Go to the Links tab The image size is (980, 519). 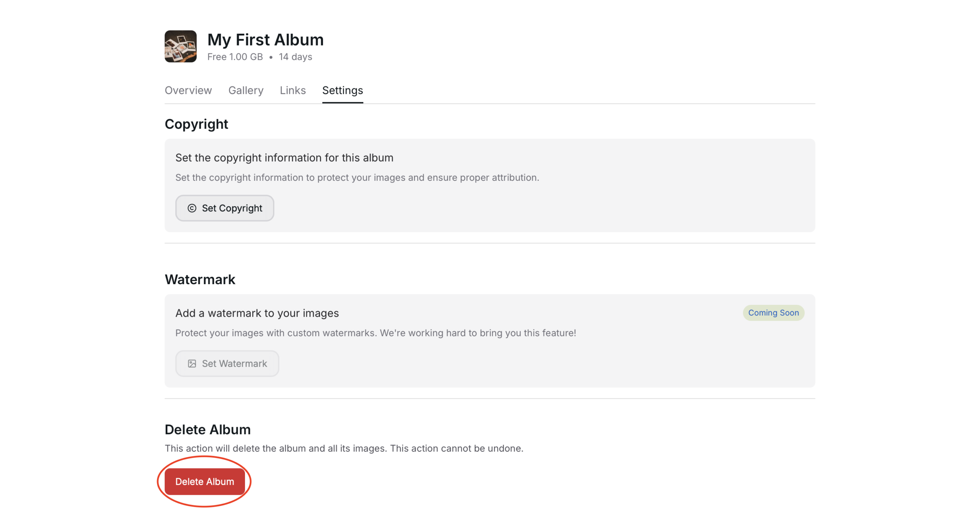(292, 90)
